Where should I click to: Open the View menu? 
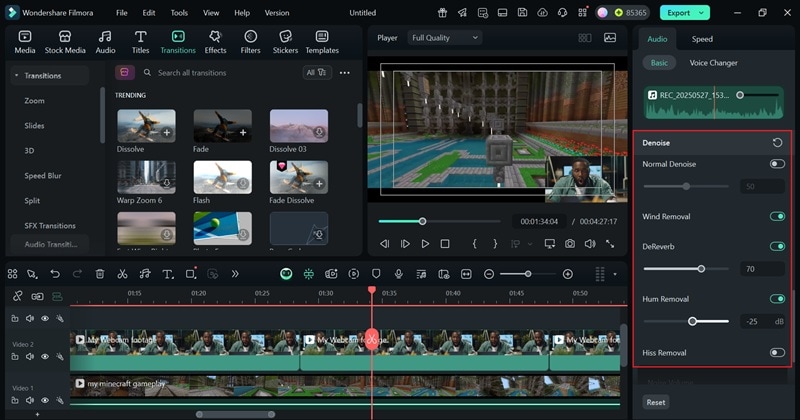click(x=211, y=13)
